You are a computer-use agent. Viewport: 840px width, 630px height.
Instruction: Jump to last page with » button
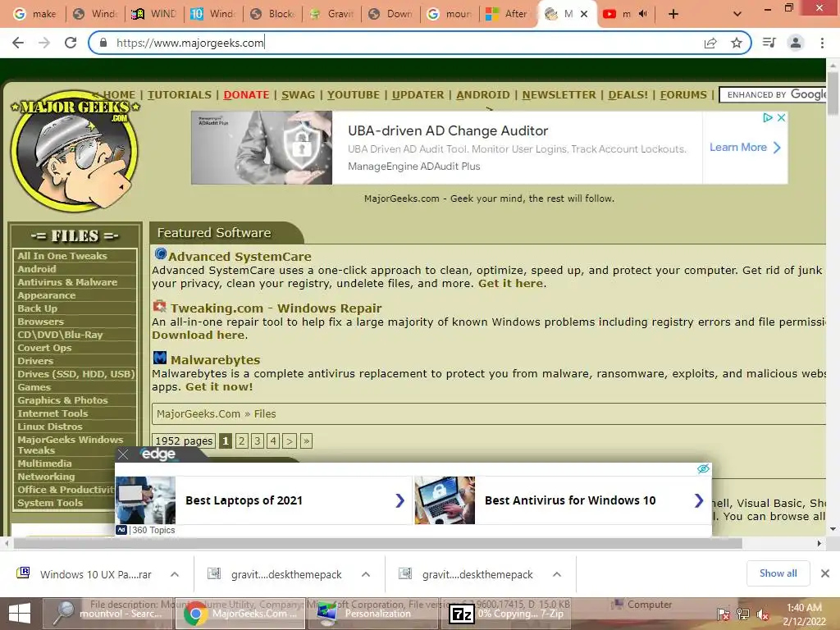click(x=307, y=441)
